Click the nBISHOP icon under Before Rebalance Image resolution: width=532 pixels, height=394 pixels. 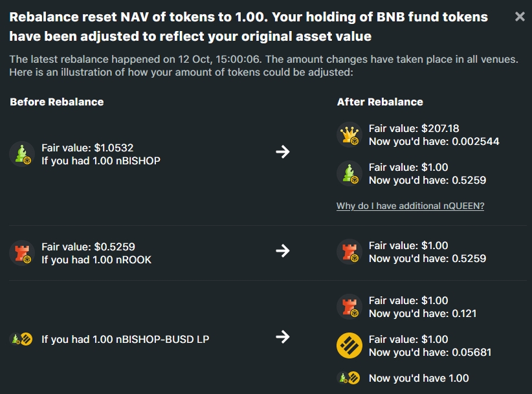coord(22,154)
